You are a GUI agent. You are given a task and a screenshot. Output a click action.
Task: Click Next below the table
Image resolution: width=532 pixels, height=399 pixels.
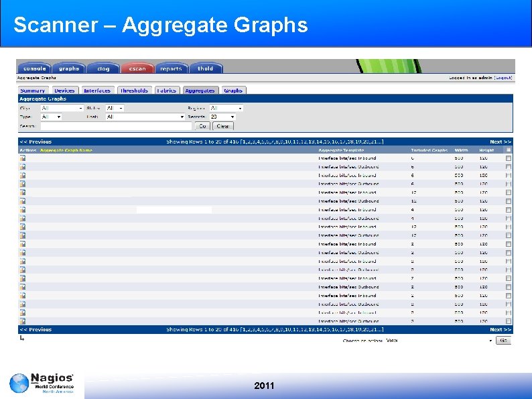click(500, 329)
